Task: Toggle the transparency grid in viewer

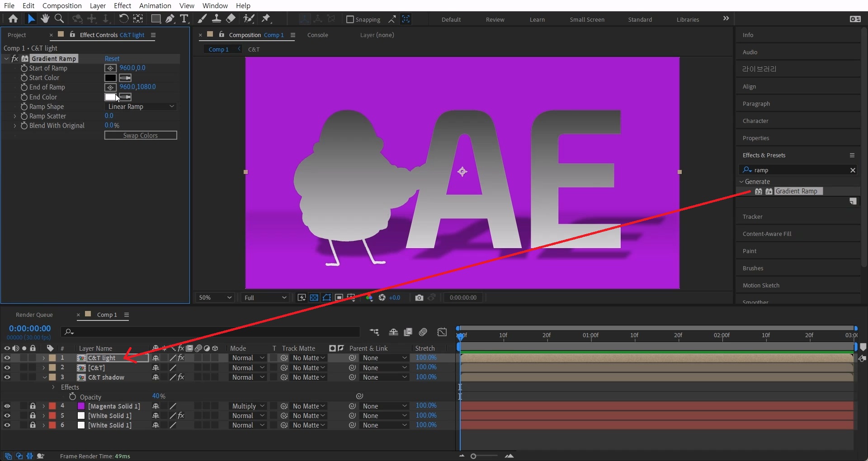Action: coord(314,297)
